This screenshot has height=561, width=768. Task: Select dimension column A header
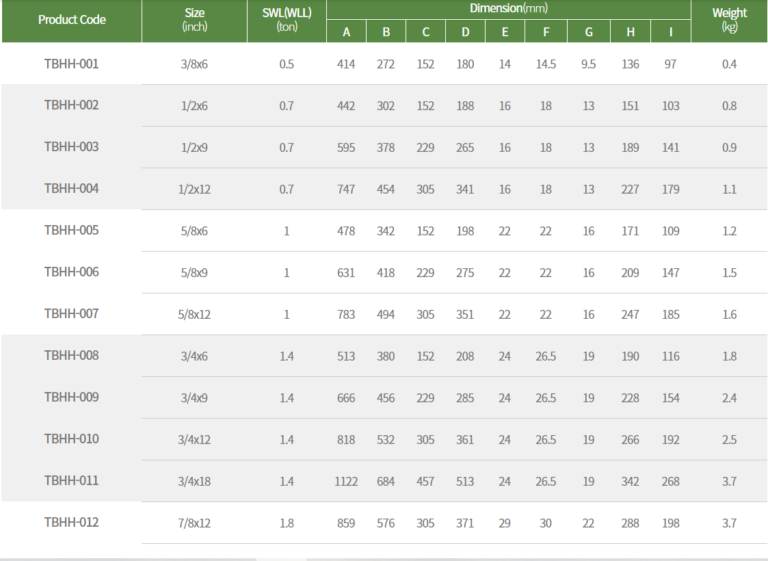click(x=347, y=31)
